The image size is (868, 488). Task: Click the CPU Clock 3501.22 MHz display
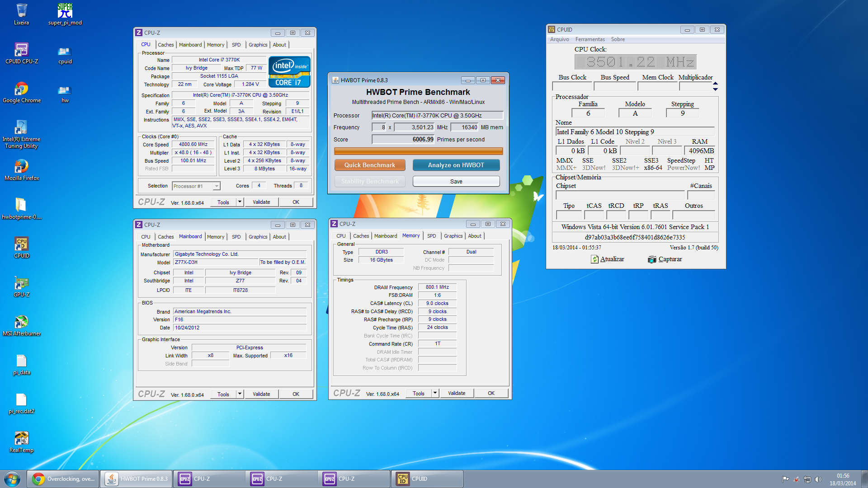tap(635, 62)
